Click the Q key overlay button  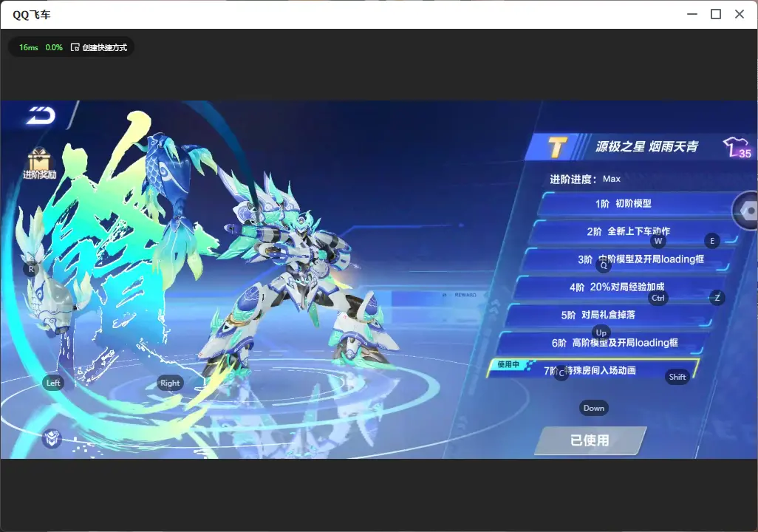pos(604,265)
